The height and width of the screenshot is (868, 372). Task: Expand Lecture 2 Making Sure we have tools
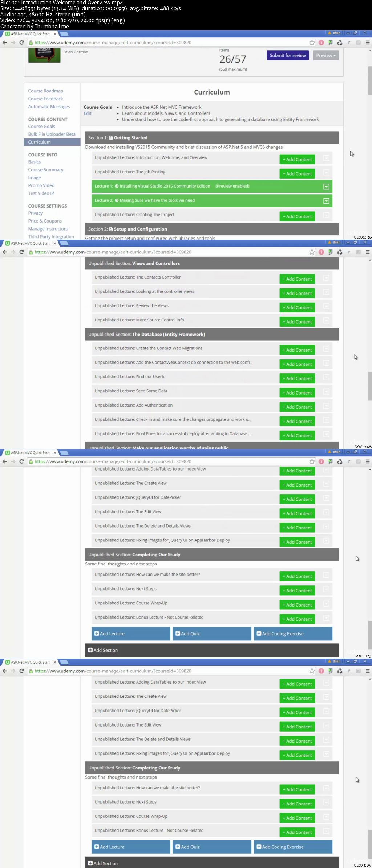pyautogui.click(x=326, y=201)
